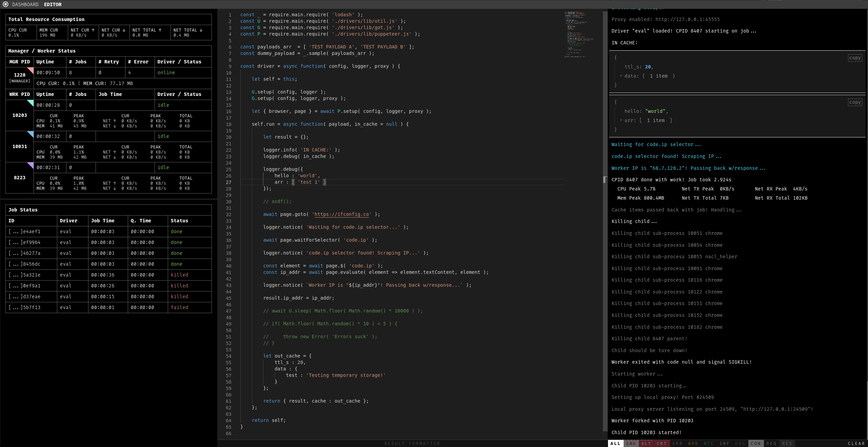
Task: Follow the https://ifconfig.co link in code
Action: click(x=342, y=214)
